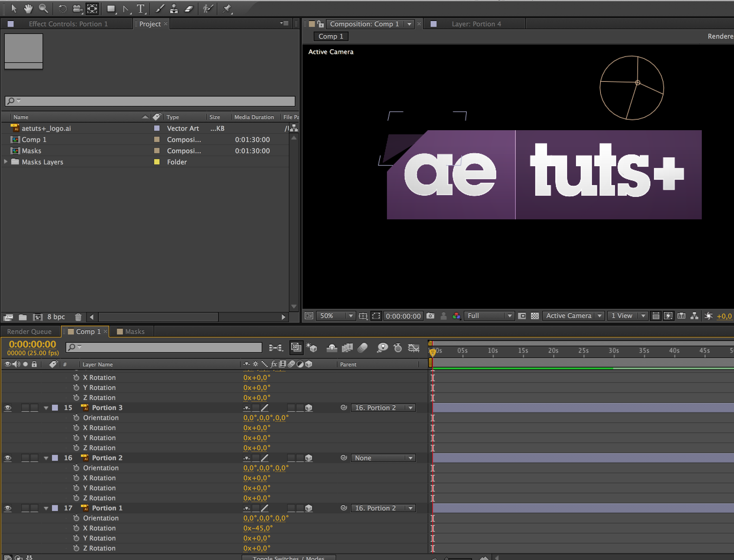Open Portion 2 parent dropdown showing None

(x=383, y=458)
